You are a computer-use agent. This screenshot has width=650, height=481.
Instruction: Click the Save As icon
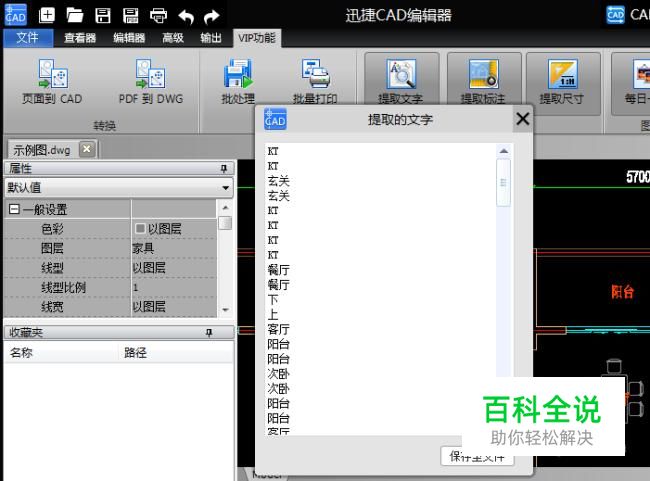coord(131,16)
